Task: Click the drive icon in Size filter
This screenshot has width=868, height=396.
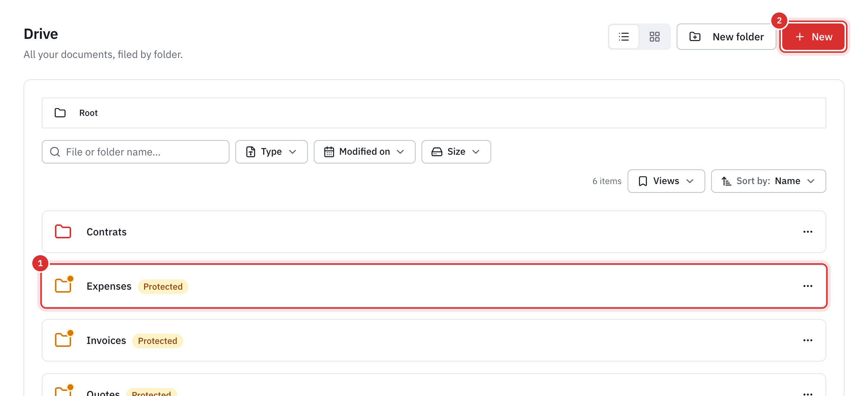Action: [x=437, y=152]
